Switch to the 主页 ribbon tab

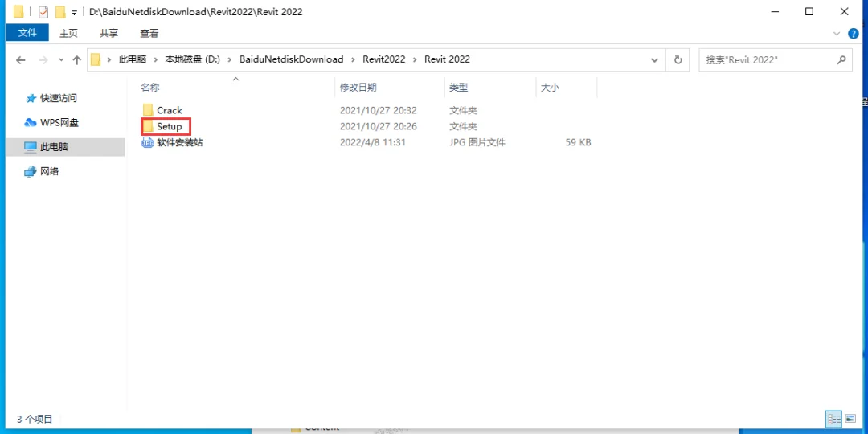coord(68,33)
